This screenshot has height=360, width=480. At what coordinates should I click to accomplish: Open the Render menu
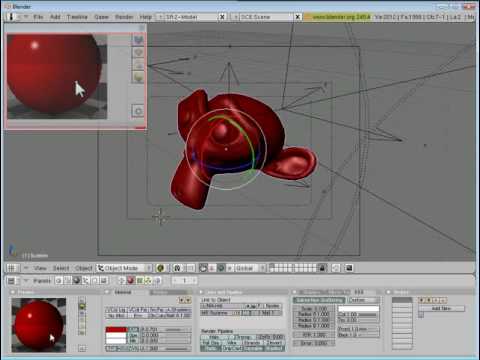pyautogui.click(x=124, y=17)
